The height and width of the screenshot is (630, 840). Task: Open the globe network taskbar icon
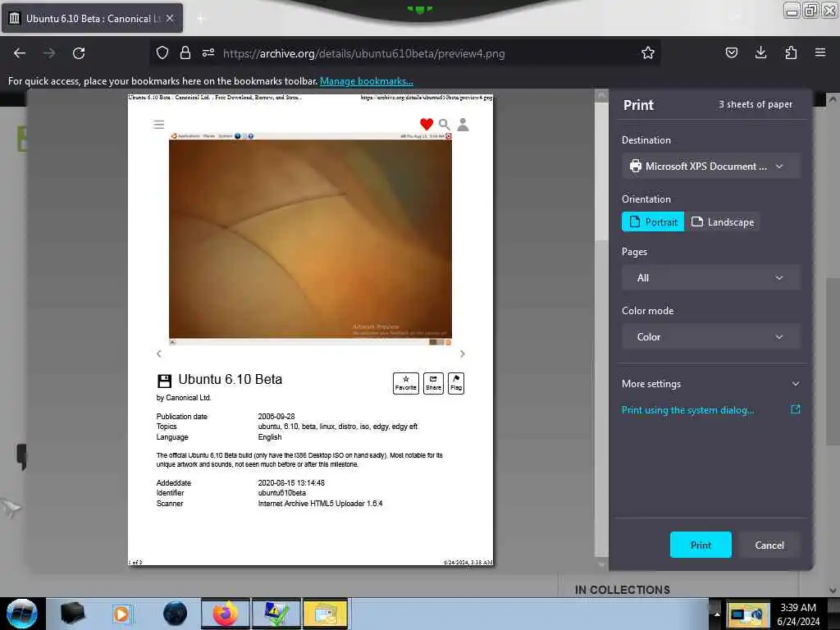coord(175,614)
